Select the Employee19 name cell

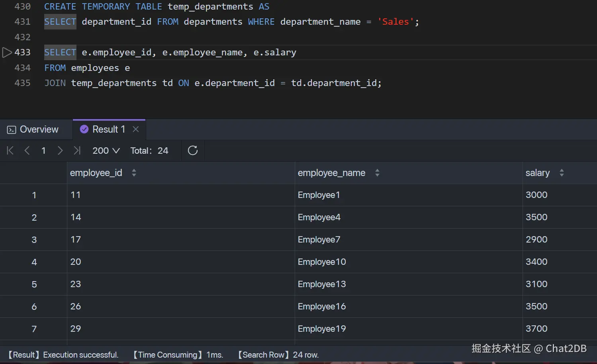pos(409,329)
